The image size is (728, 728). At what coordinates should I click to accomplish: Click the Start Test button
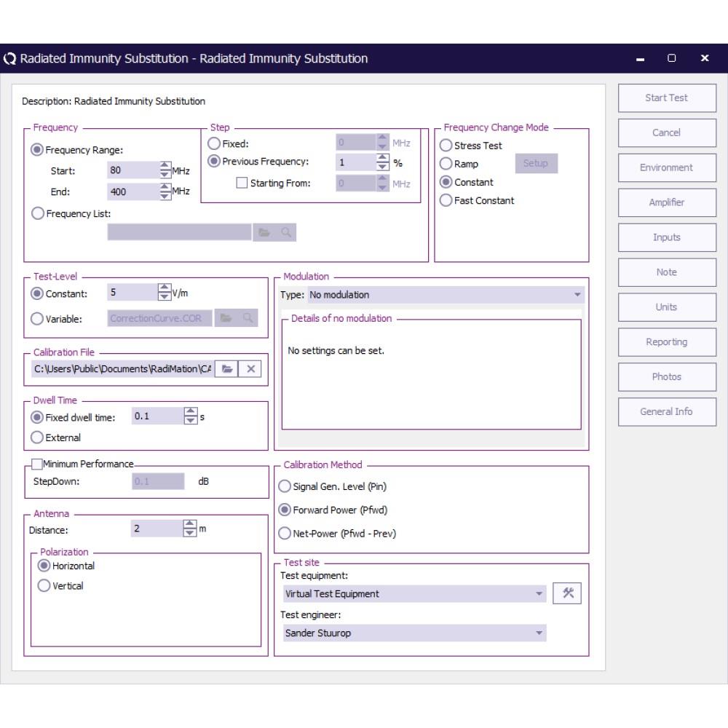click(x=666, y=97)
